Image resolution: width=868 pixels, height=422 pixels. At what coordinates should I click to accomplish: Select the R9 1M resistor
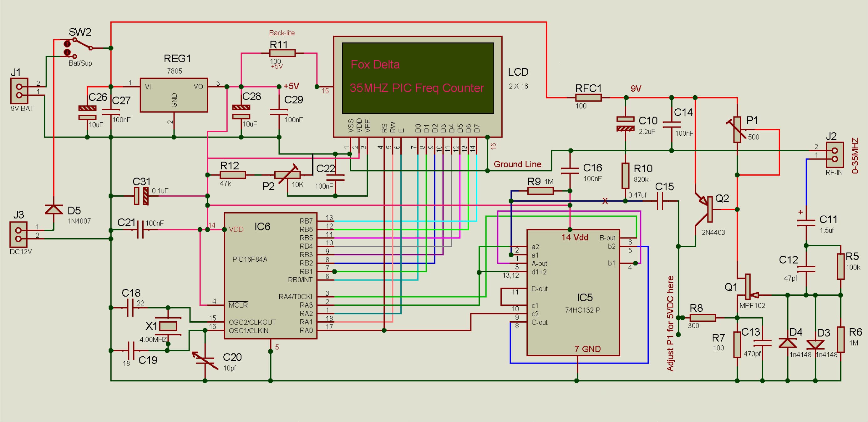click(x=540, y=191)
